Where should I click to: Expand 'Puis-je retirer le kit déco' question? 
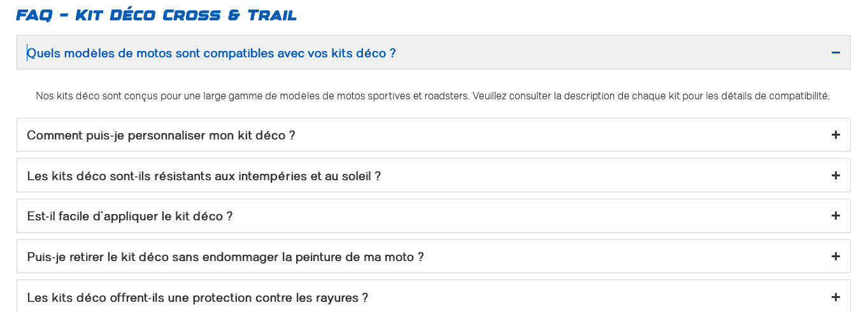225,257
